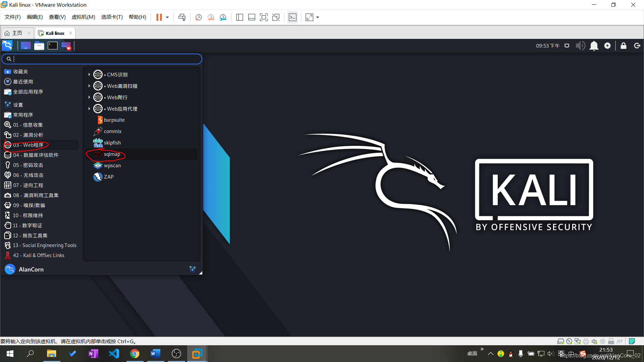Close the 主页 tab
The image size is (644, 362).
[x=29, y=33]
